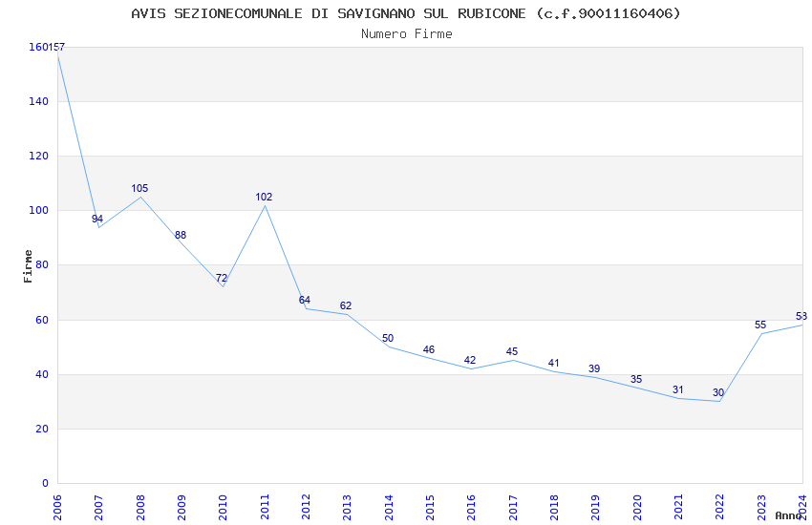This screenshot has height=525, width=812.
Task: Click the y-axis value 120
Action: (39, 156)
